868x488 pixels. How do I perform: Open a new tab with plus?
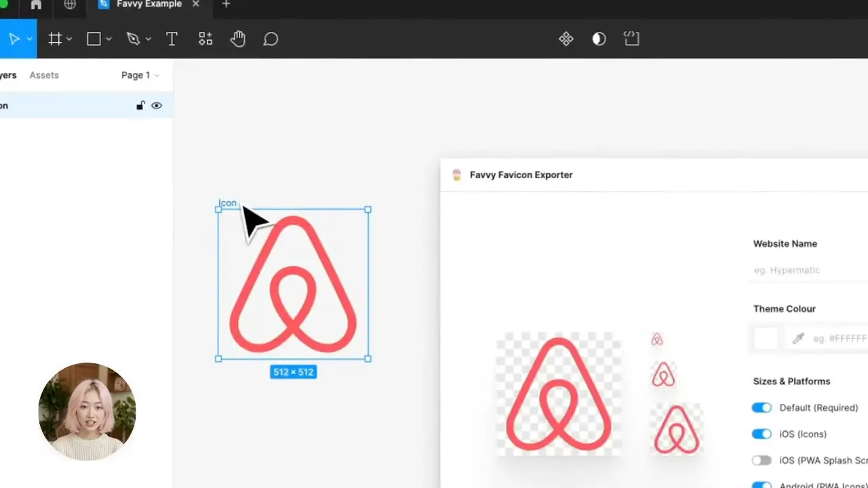click(226, 4)
